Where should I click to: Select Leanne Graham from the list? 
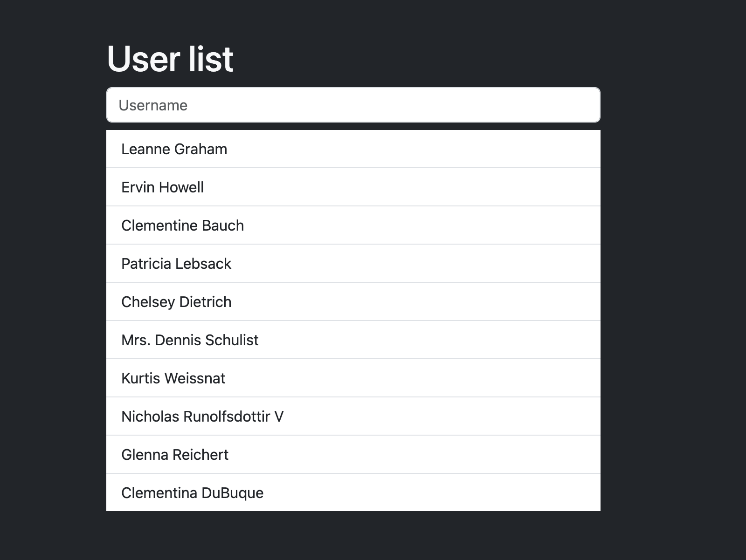(353, 149)
